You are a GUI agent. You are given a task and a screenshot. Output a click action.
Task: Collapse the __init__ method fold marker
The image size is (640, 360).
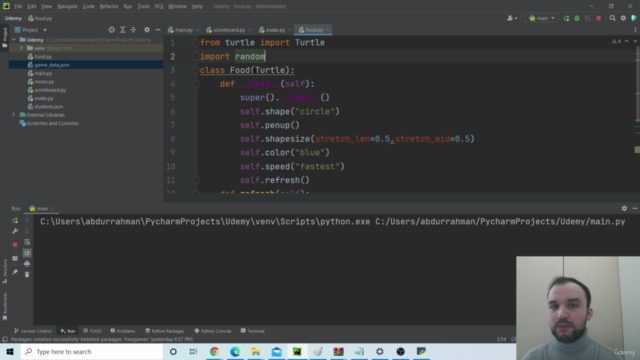pos(196,84)
